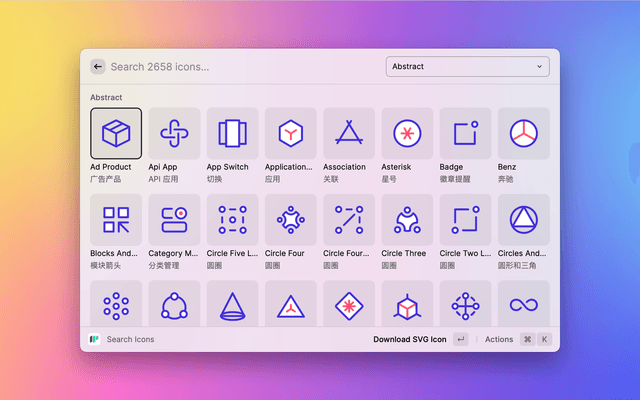
Task: Choose the App Switch icon
Action: [232, 133]
